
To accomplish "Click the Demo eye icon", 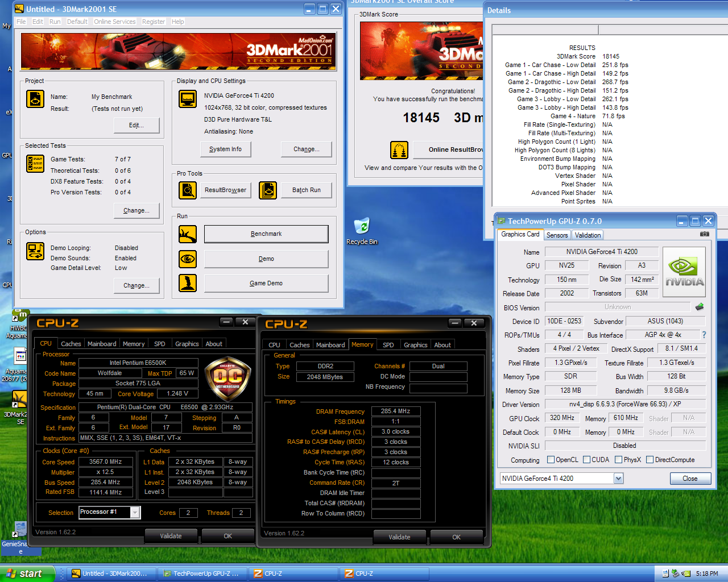I will pos(188,259).
